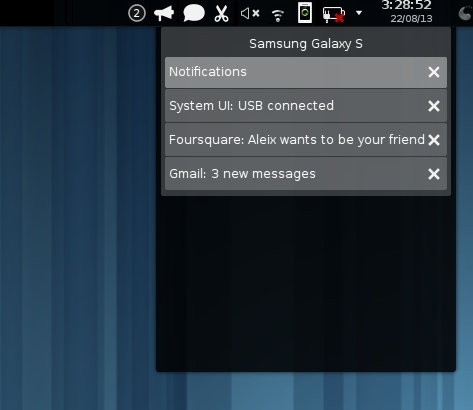This screenshot has width=473, height=410.
Task: Click the Samsung Galaxy S device title
Action: coord(306,44)
